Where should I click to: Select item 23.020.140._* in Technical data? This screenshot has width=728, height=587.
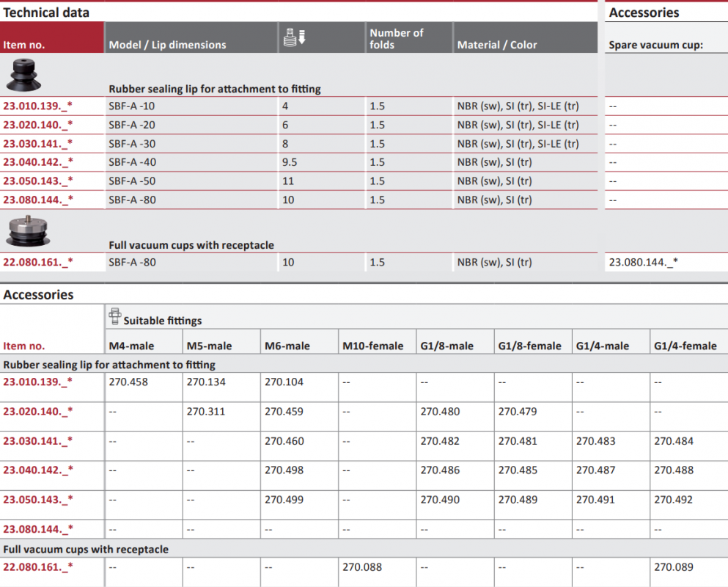[37, 125]
